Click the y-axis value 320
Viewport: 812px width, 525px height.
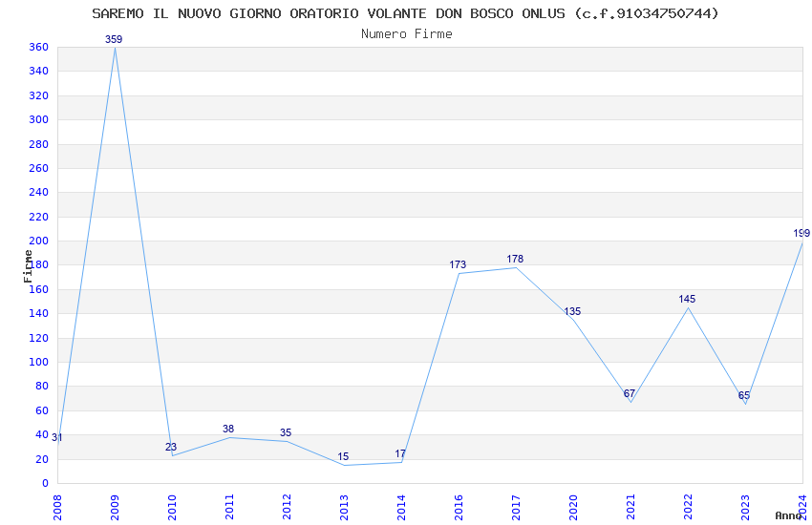point(39,95)
